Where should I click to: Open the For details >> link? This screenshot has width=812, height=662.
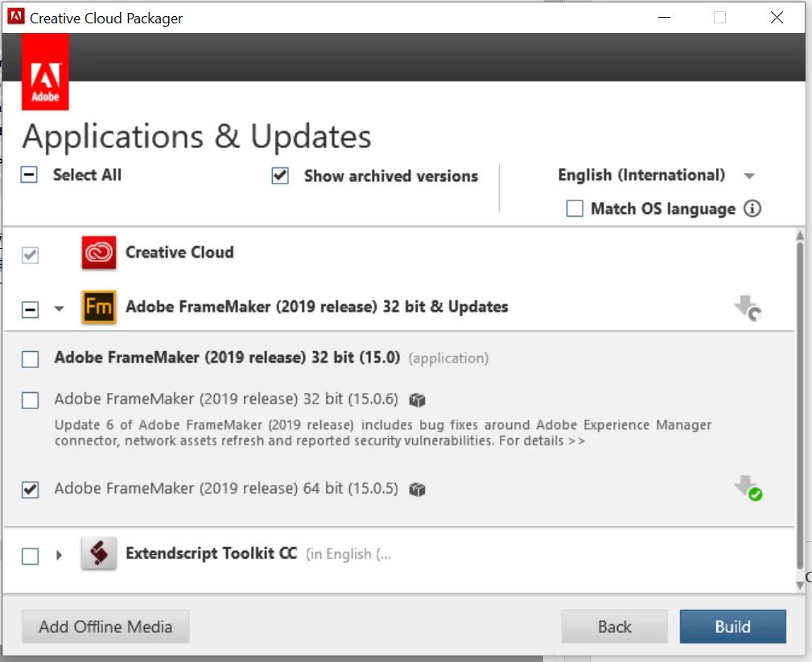point(542,441)
